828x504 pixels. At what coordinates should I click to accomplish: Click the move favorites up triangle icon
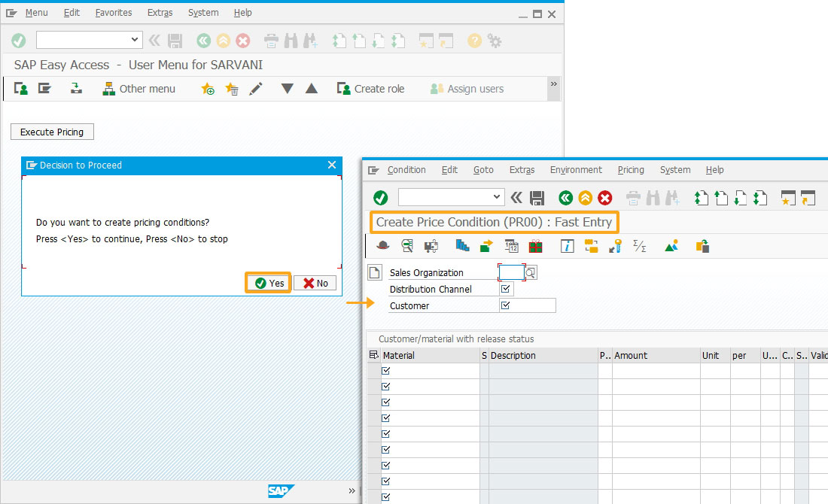point(312,88)
